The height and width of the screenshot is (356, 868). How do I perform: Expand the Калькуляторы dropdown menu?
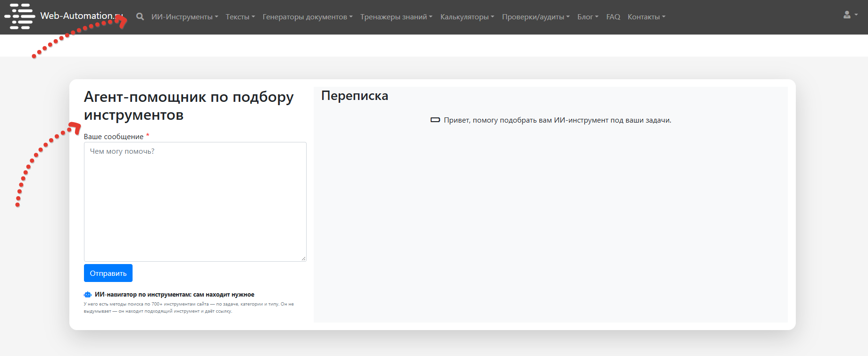tap(467, 17)
